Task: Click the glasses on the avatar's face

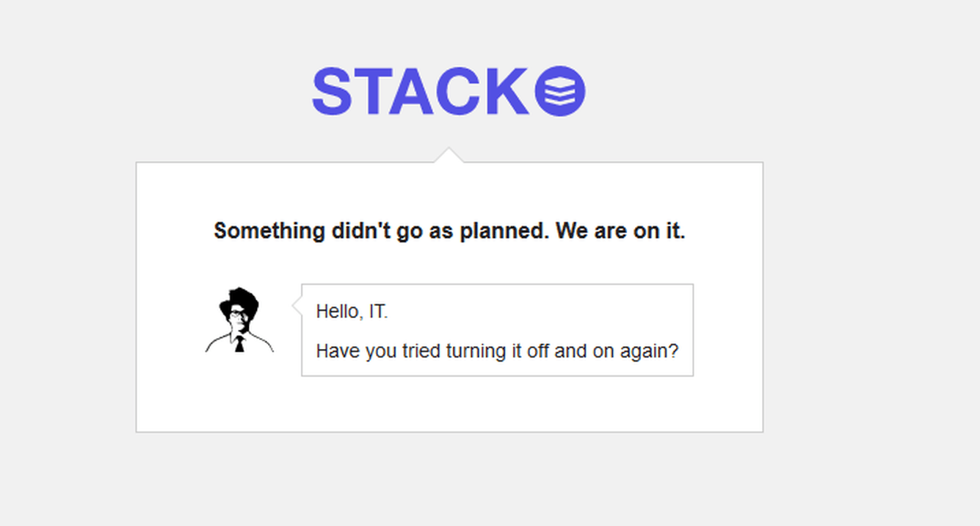Action: 239,314
